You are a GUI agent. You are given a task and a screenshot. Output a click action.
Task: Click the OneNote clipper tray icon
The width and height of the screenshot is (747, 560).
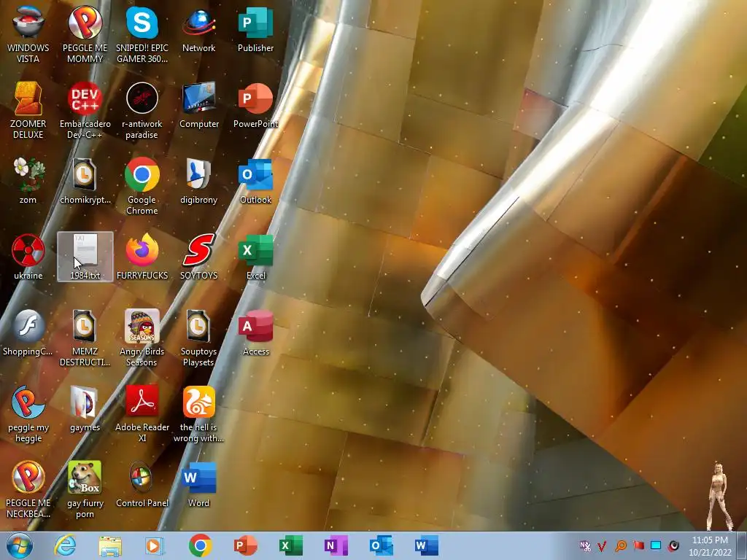click(585, 545)
